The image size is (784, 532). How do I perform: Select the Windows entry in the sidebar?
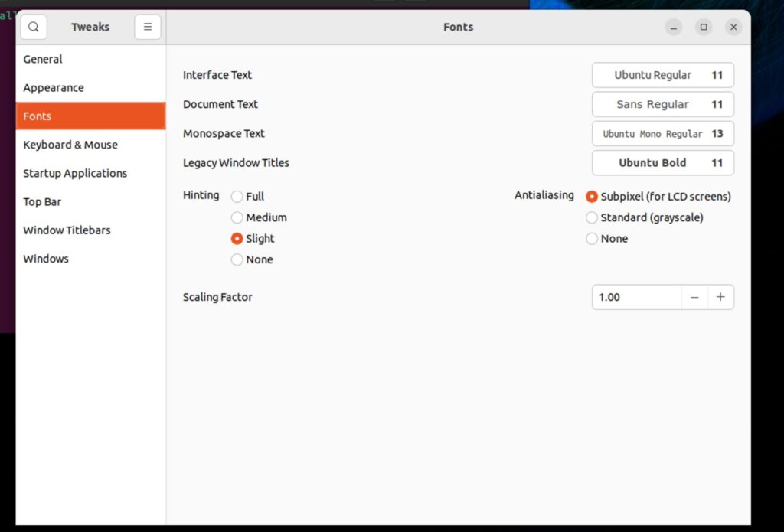coord(46,259)
